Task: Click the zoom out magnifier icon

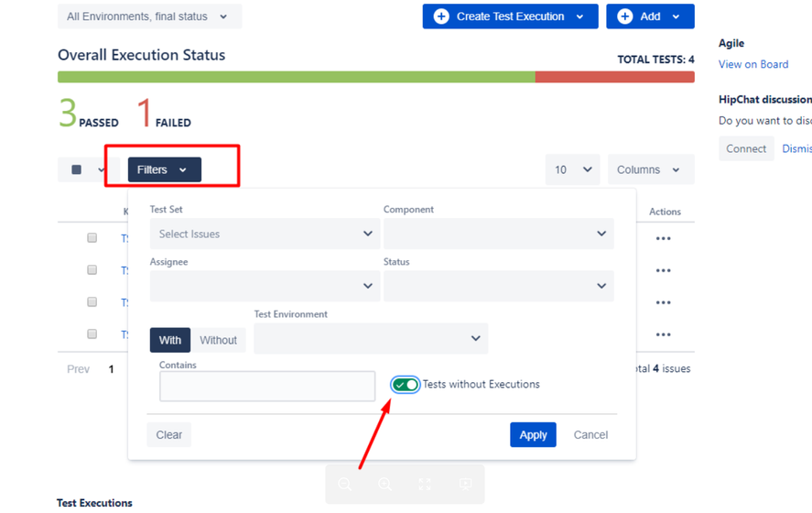Action: 345,485
